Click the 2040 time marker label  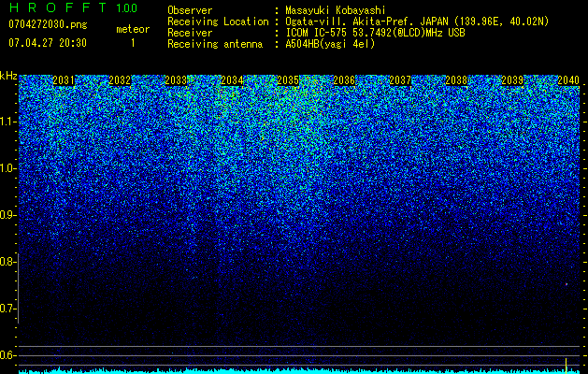click(x=568, y=80)
